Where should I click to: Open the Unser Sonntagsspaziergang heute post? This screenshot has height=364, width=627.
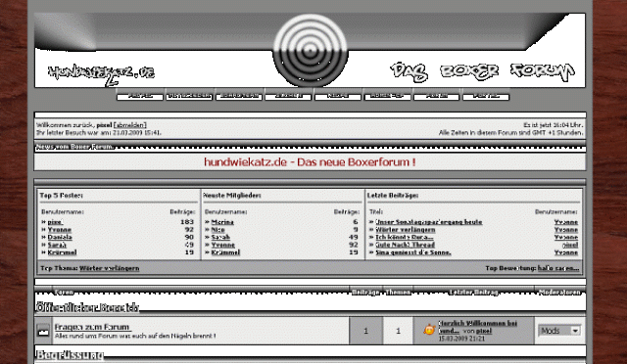(429, 222)
